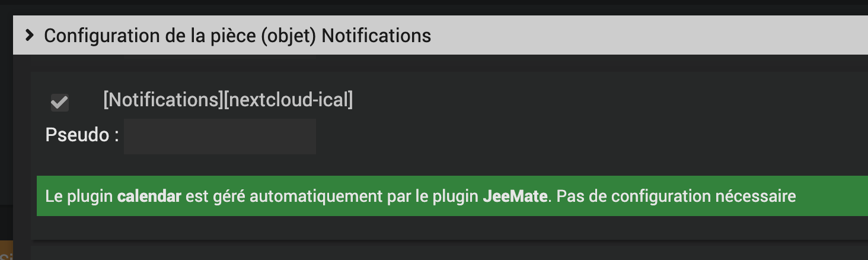868x260 pixels.
Task: Uncheck the nextcloud-ical equipment checkbox
Action: click(59, 102)
